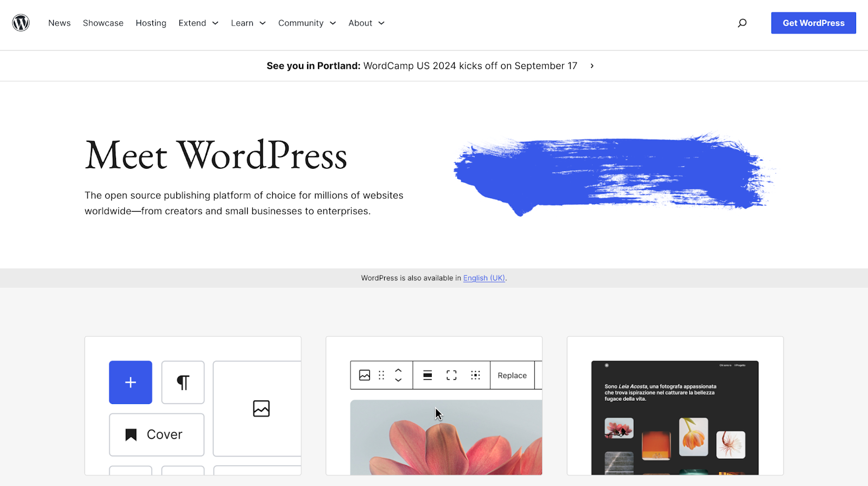The height and width of the screenshot is (486, 868).
Task: Click the Meet WordPress heading
Action: coord(216,155)
